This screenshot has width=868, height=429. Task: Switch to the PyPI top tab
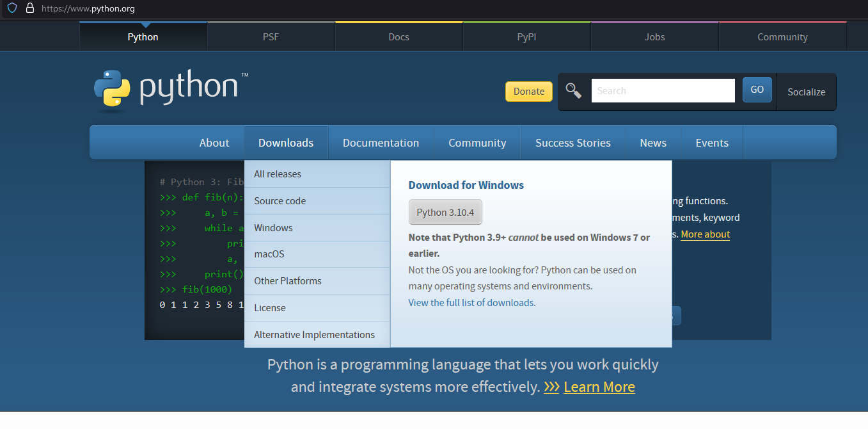[527, 37]
